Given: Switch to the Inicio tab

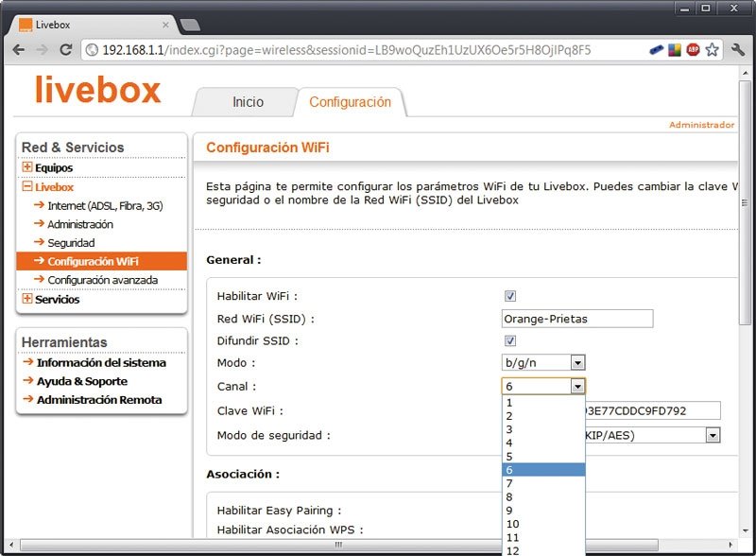Looking at the screenshot, I should [x=248, y=102].
